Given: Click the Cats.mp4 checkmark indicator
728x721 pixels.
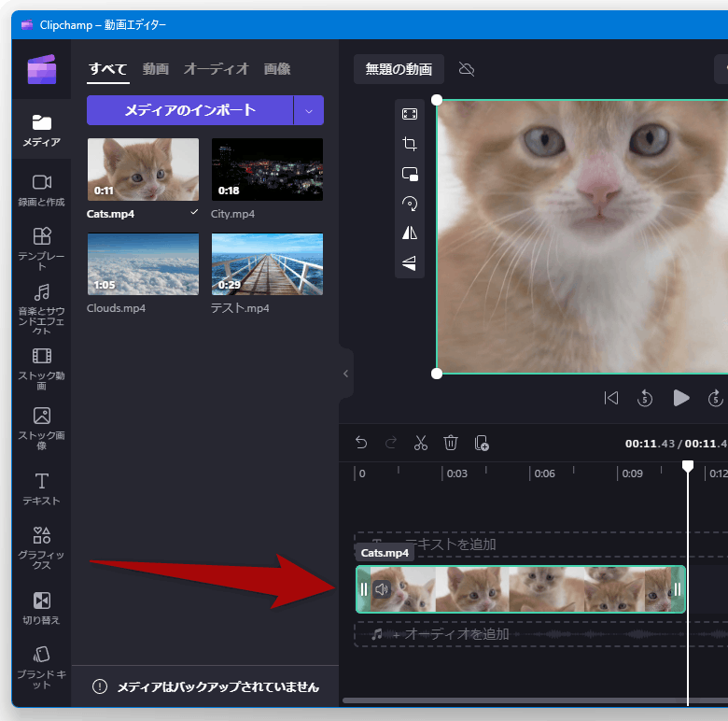Looking at the screenshot, I should 194,212.
